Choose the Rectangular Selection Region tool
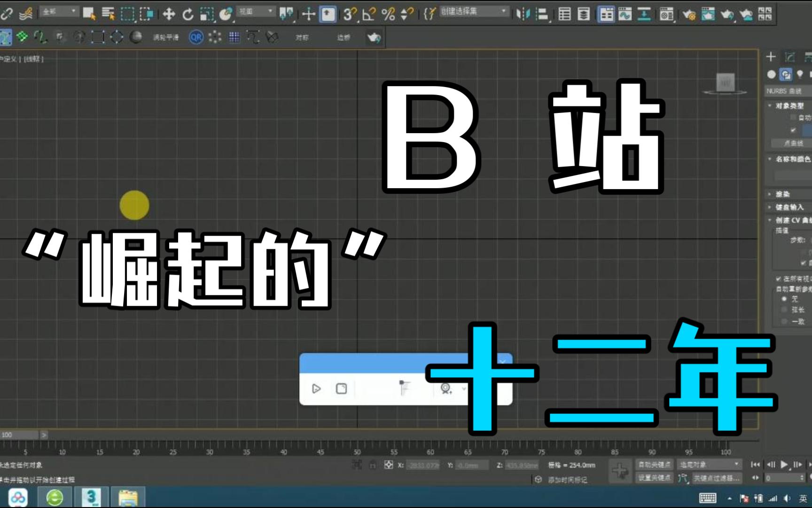812x508 pixels. tap(127, 14)
